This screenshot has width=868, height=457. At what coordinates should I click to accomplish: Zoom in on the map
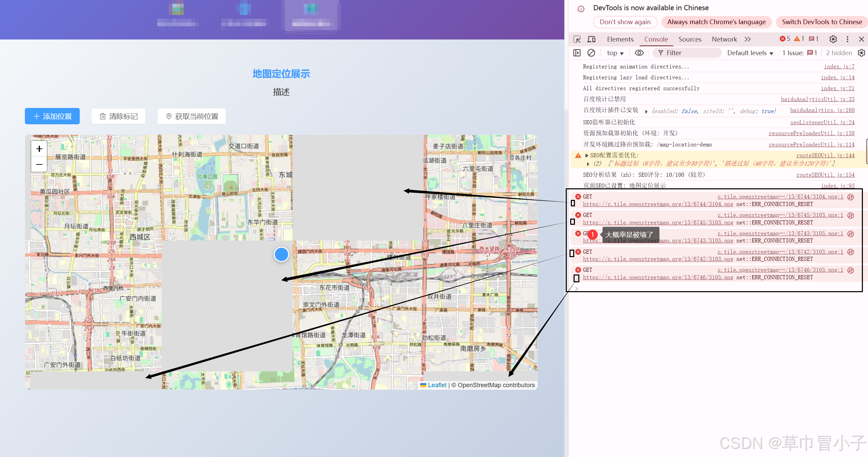[39, 149]
